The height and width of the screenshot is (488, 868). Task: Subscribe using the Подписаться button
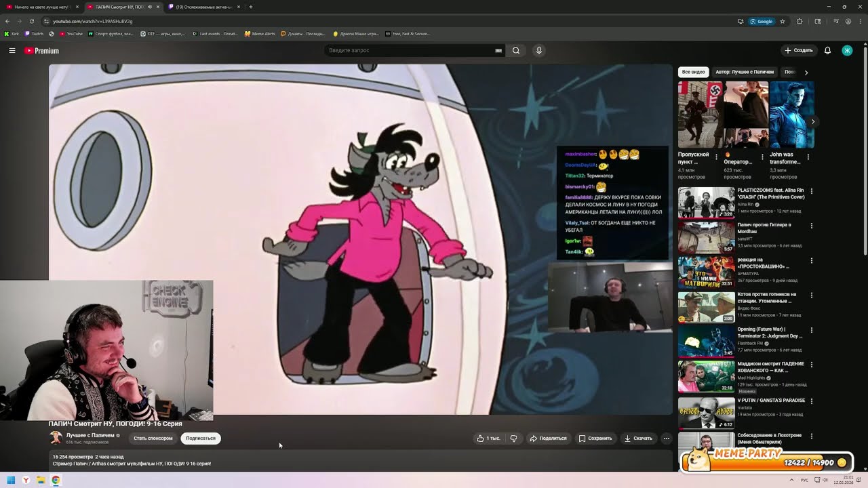coord(201,438)
